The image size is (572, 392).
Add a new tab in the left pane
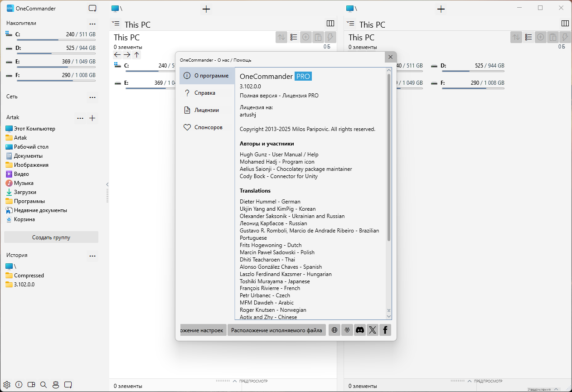pos(206,9)
